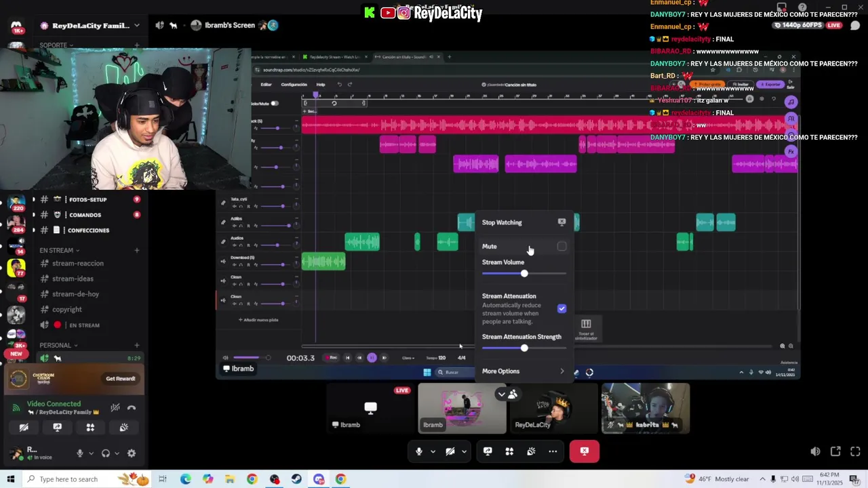Expand the ReyDeLaCity Family server dropdown

point(90,26)
